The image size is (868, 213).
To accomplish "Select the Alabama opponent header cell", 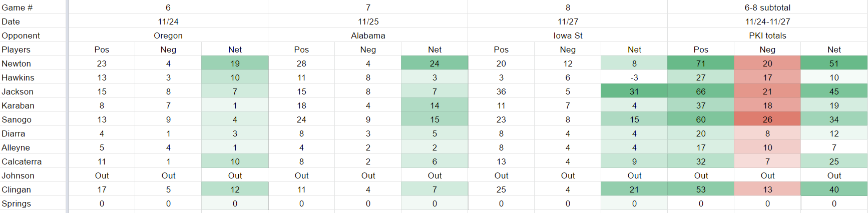I will [368, 35].
